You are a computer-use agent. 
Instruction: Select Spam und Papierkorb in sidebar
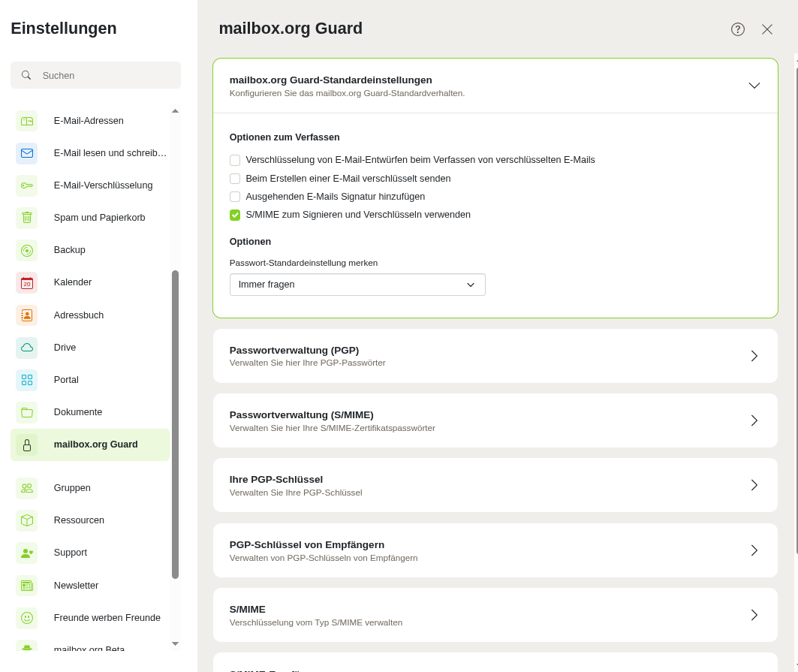coord(90,218)
